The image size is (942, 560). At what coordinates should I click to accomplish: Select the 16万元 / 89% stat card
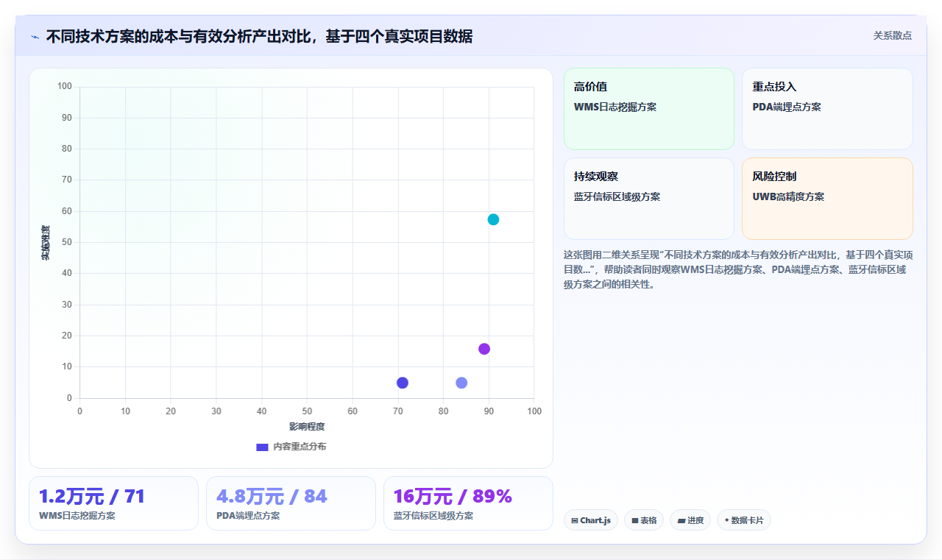(x=468, y=503)
